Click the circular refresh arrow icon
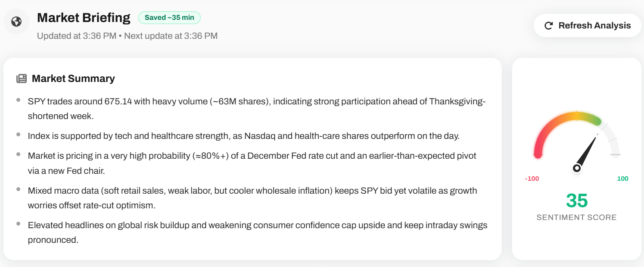 pyautogui.click(x=548, y=26)
